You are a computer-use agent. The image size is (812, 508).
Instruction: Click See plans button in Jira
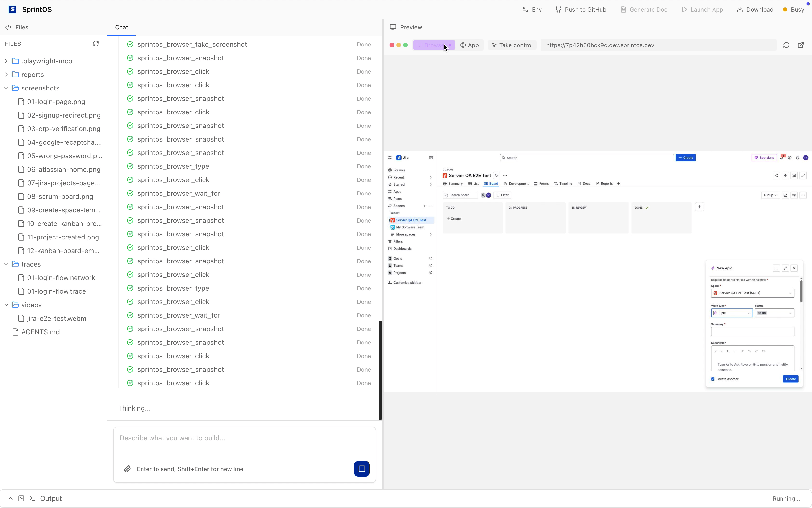point(764,157)
